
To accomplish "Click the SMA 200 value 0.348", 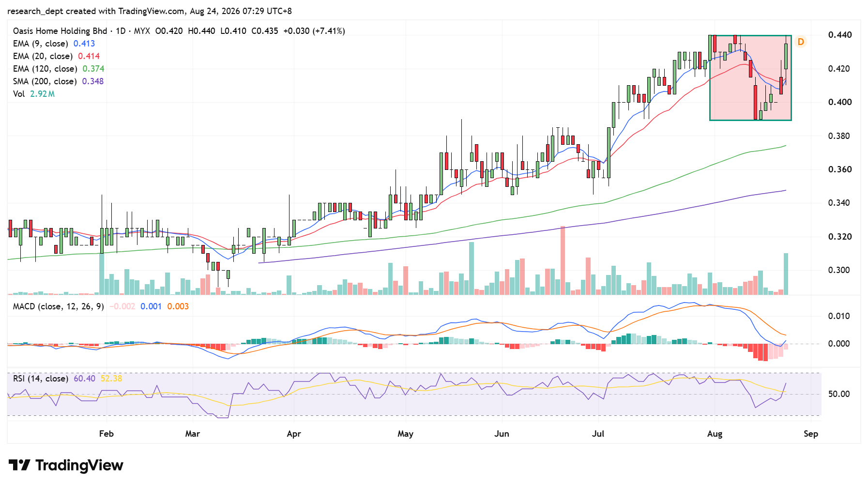I will (x=93, y=81).
